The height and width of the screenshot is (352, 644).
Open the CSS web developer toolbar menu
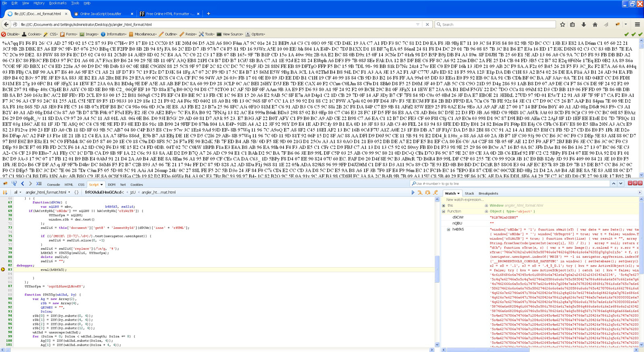tap(51, 34)
